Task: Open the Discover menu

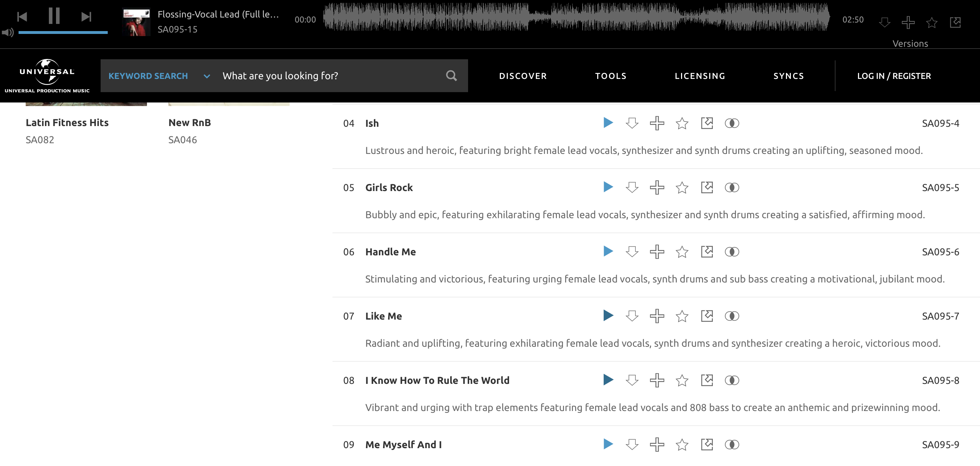Action: [523, 76]
